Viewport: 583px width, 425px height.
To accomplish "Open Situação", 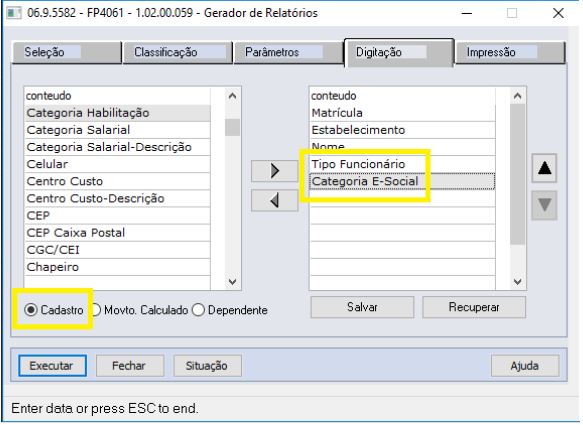I will 207,366.
